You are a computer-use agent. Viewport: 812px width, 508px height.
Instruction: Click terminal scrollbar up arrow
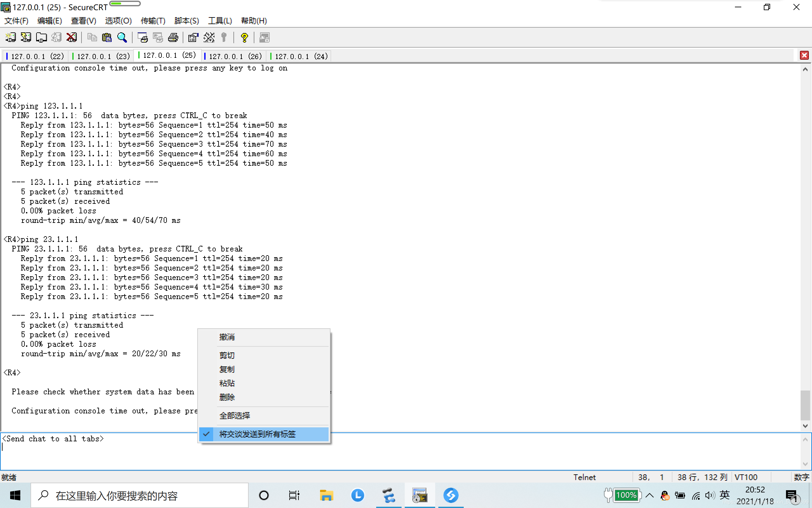(805, 69)
